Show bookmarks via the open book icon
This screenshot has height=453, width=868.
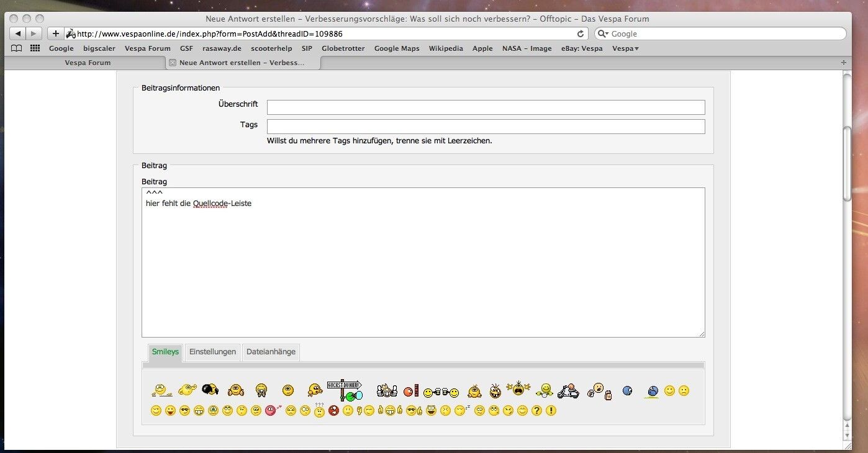click(17, 48)
